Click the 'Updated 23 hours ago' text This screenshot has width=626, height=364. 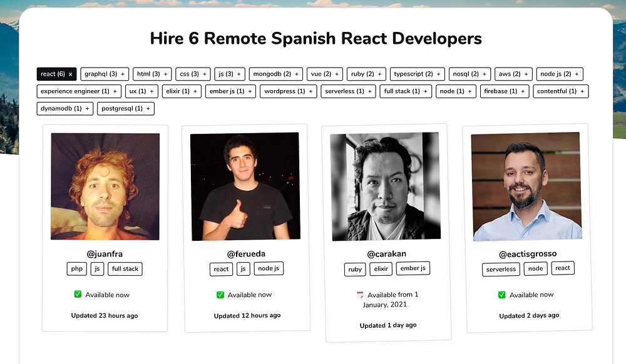(105, 315)
